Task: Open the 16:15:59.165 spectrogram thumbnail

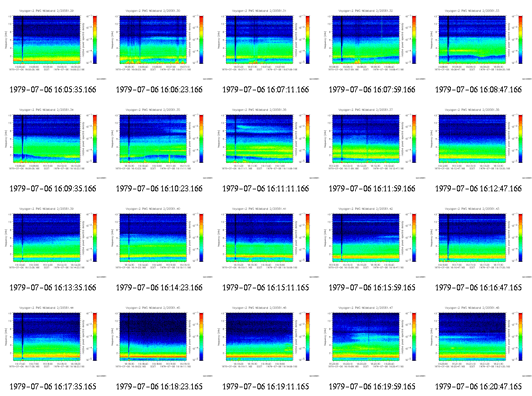Action: [x=372, y=242]
